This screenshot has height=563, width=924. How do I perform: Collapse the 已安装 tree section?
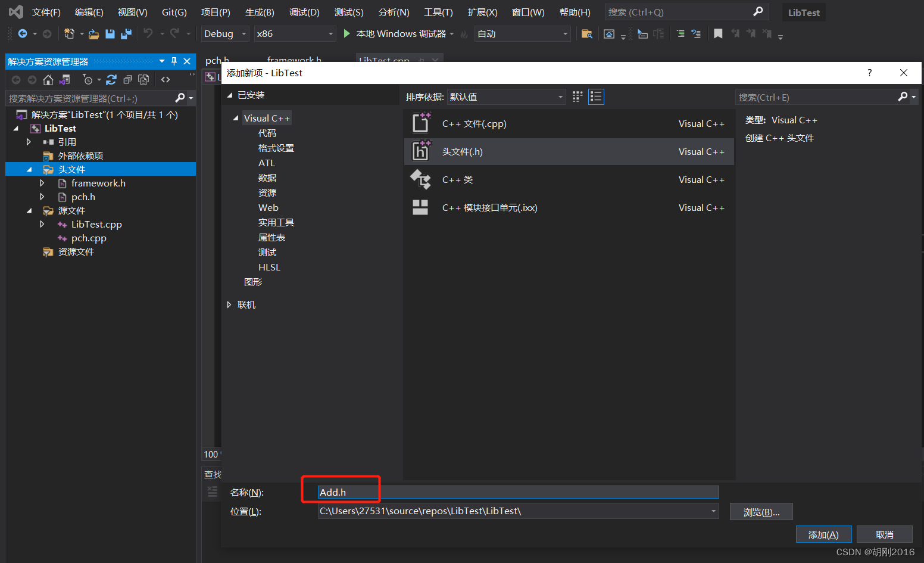click(229, 95)
